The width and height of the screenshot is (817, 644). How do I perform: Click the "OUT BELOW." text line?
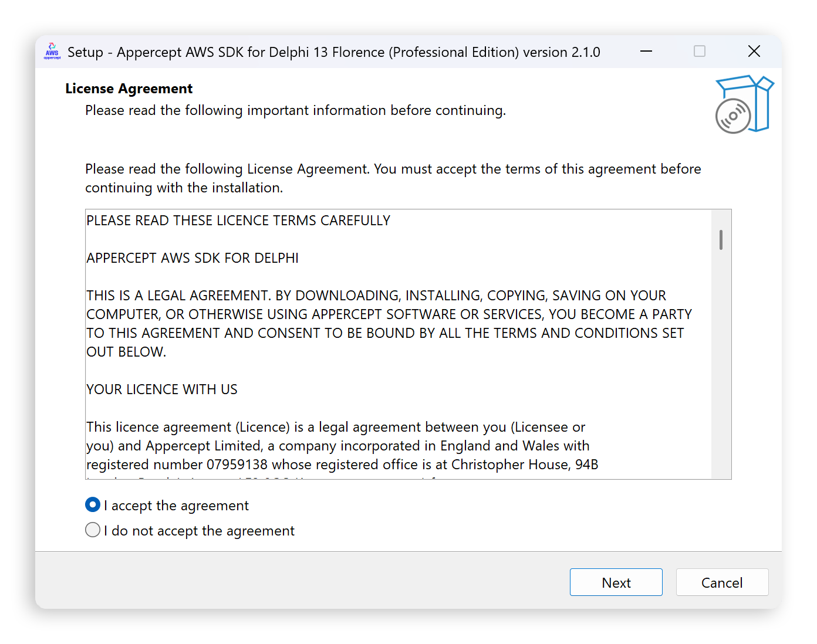click(126, 352)
